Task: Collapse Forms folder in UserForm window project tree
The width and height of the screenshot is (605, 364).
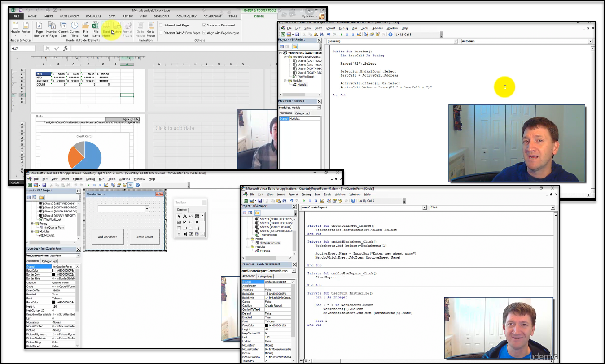Action: point(32,223)
